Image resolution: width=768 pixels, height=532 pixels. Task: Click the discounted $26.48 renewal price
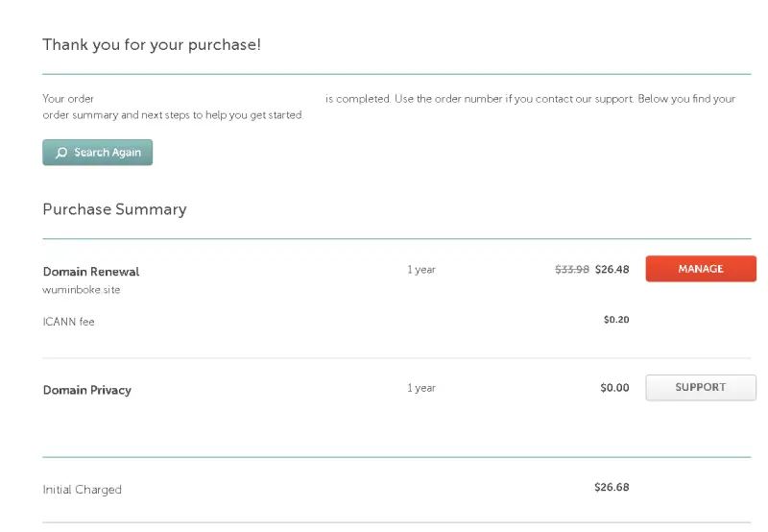612,270
